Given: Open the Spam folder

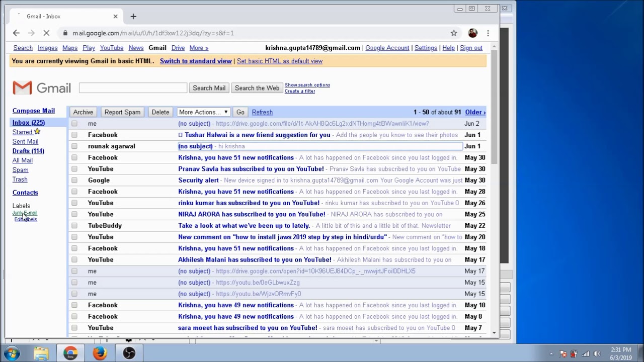Looking at the screenshot, I should 20,170.
